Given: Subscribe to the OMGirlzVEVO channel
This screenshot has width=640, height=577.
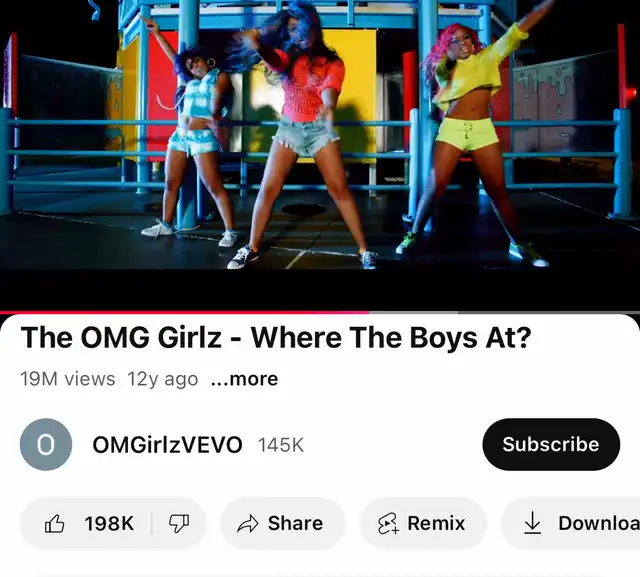Looking at the screenshot, I should click(x=551, y=444).
